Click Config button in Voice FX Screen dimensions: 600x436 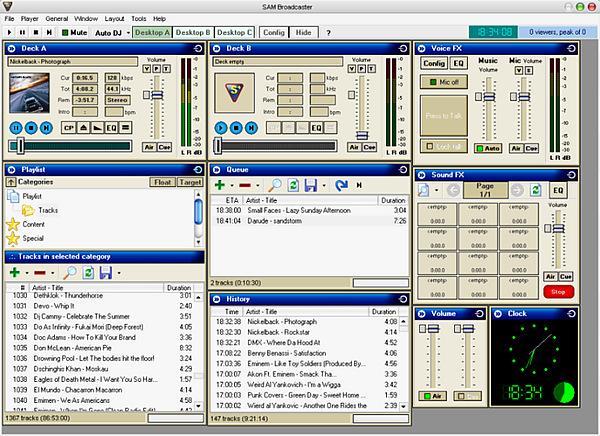(433, 63)
